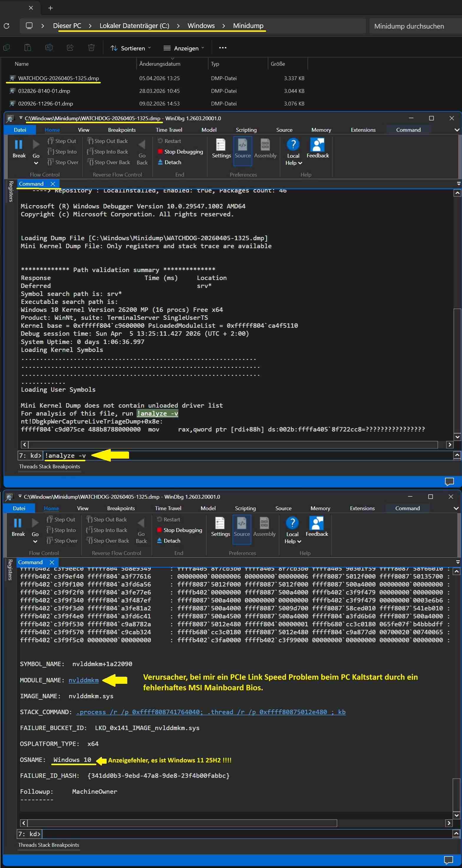The width and height of the screenshot is (462, 868).
Task: Close Command tab in lower WinDbg
Action: tap(52, 562)
